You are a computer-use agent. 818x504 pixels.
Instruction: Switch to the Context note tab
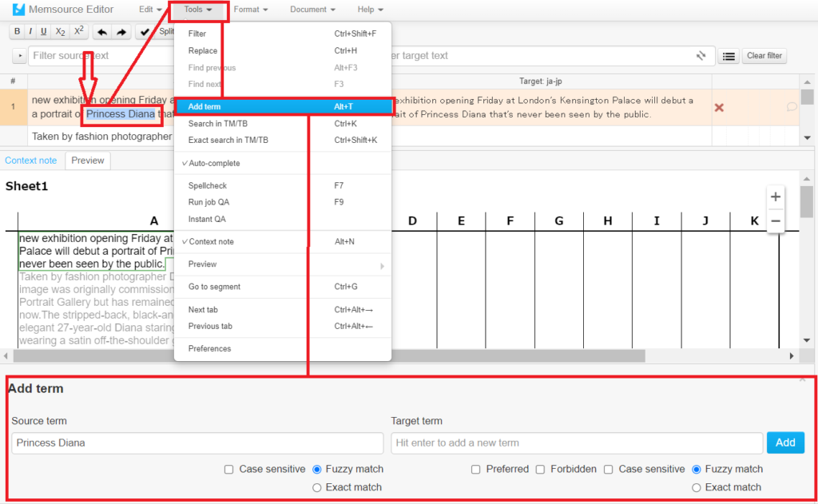pyautogui.click(x=31, y=161)
